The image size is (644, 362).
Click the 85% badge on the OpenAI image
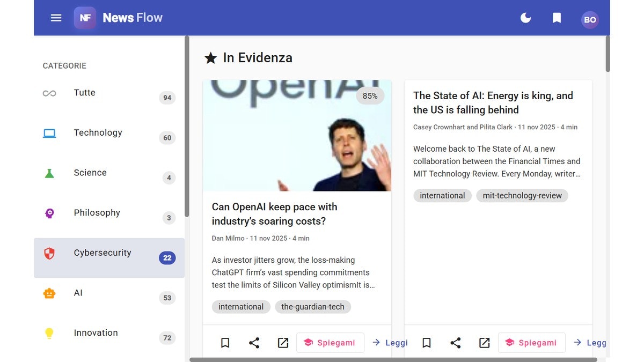click(x=370, y=96)
